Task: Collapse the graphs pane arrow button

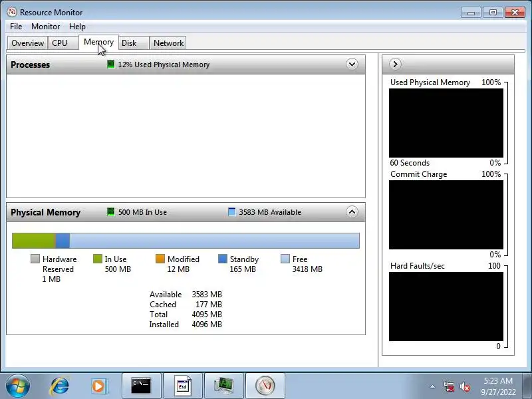Action: click(395, 64)
